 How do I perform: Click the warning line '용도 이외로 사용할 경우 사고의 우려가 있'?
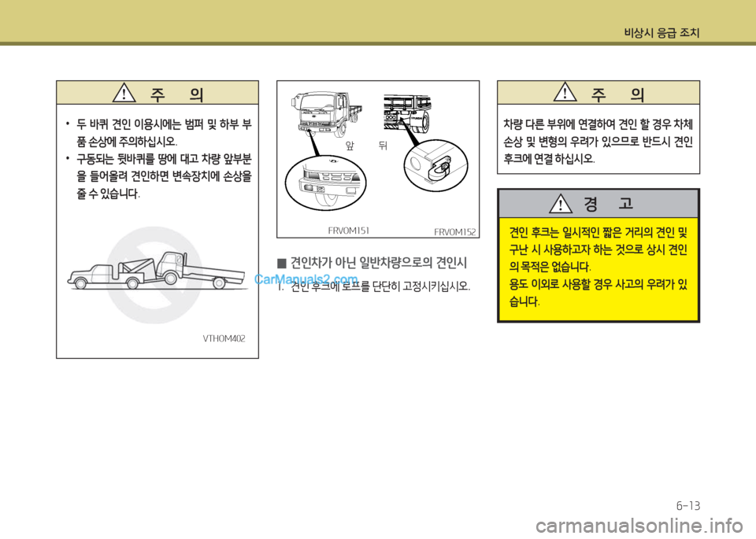point(598,285)
